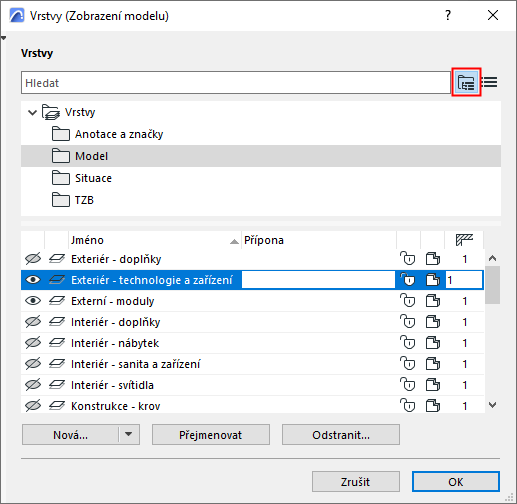Screen dimensions: 517x504
Task: Click the Přejmenovat button
Action: point(211,434)
